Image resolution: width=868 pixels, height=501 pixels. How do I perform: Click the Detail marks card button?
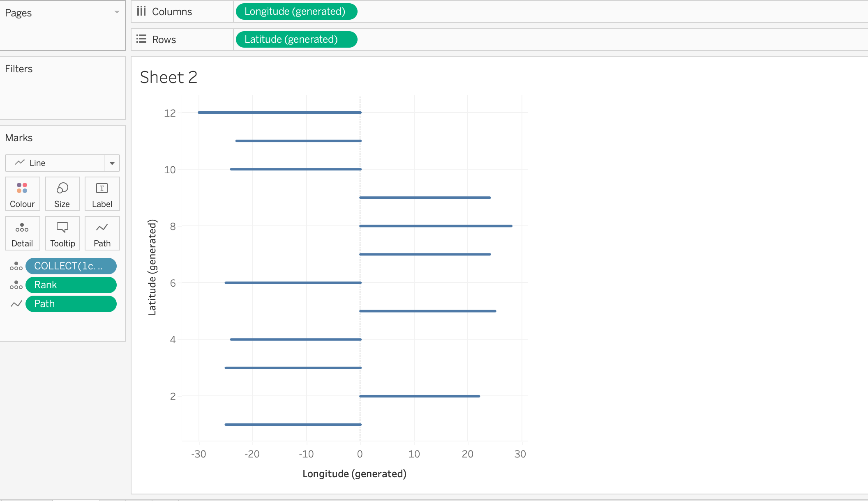click(22, 233)
